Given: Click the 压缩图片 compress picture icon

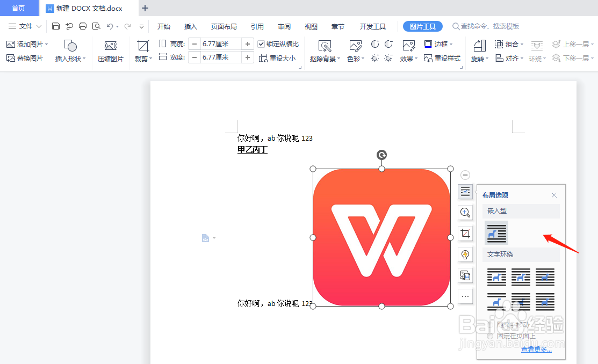Looking at the screenshot, I should (x=110, y=52).
